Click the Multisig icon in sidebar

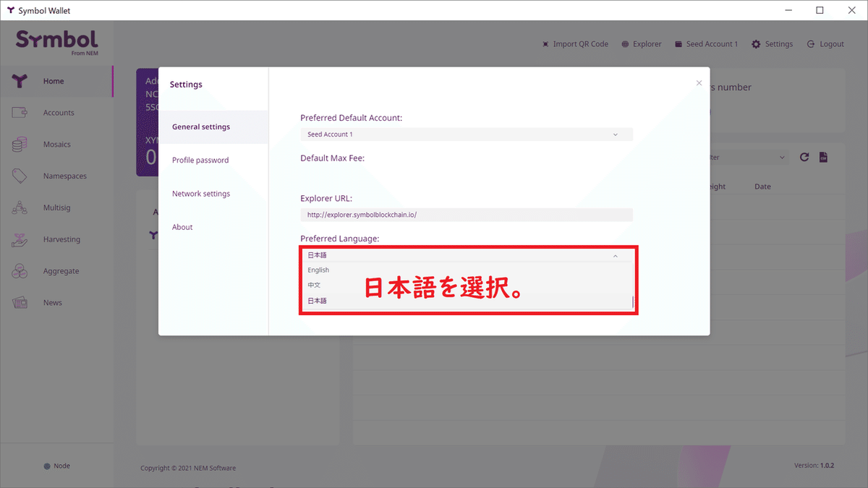click(20, 207)
